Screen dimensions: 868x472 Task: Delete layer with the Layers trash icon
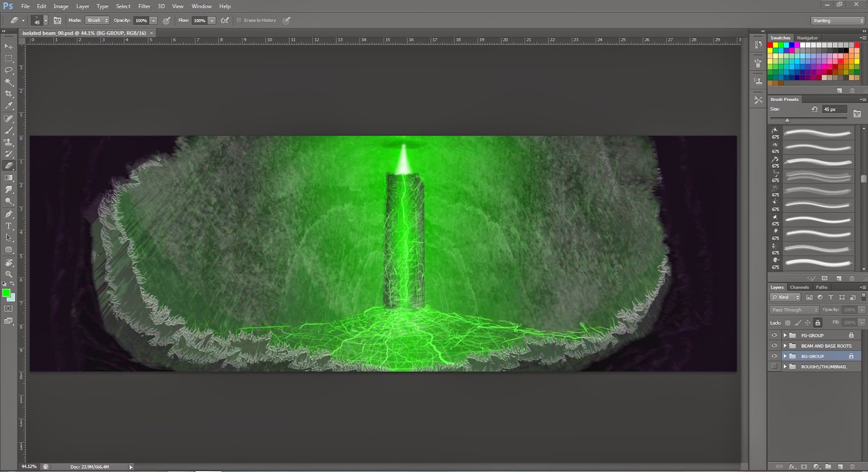point(852,467)
